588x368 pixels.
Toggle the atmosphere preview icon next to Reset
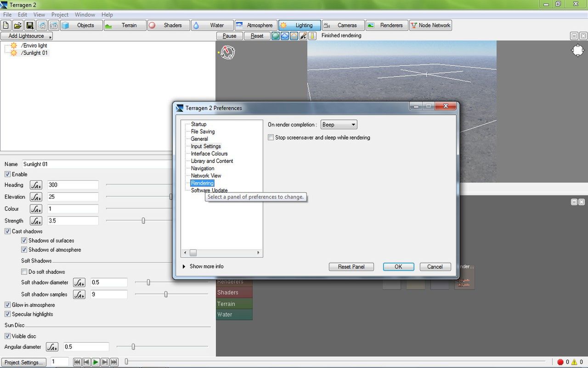[285, 36]
